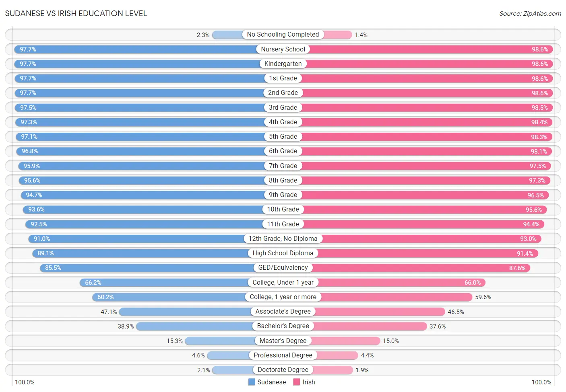The image size is (566, 392).
Task: Select the No Schooling Completed label
Action: pyautogui.click(x=283, y=35)
